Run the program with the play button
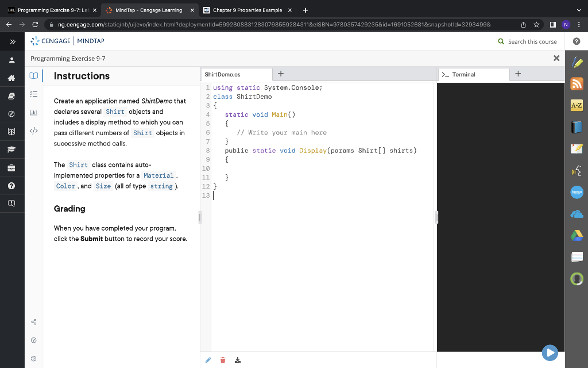The image size is (588, 368). (550, 352)
